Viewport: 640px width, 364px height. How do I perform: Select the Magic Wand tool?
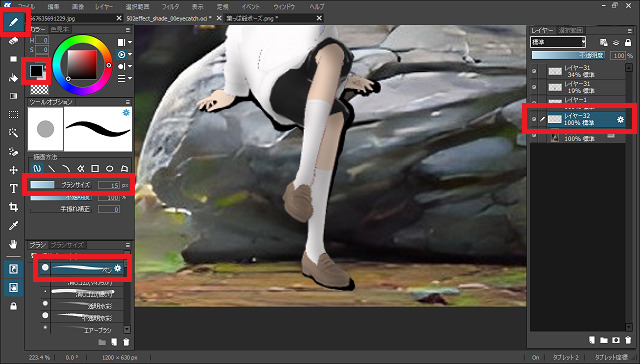pyautogui.click(x=13, y=133)
